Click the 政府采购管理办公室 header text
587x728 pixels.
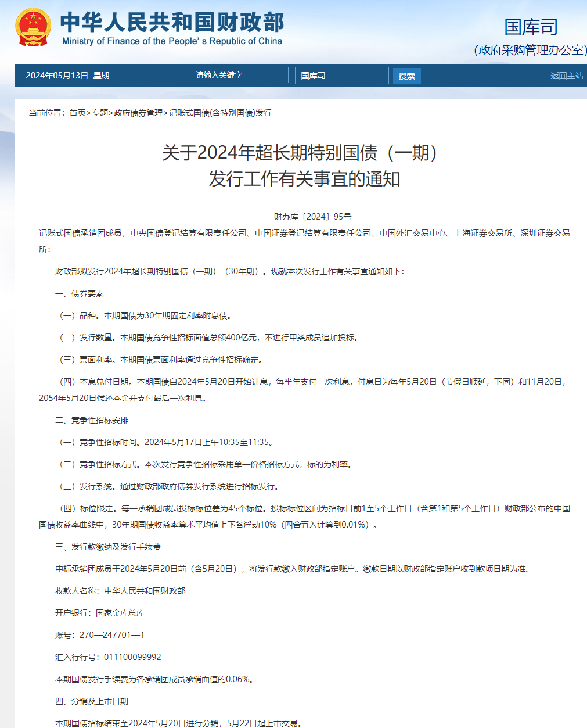tap(531, 49)
